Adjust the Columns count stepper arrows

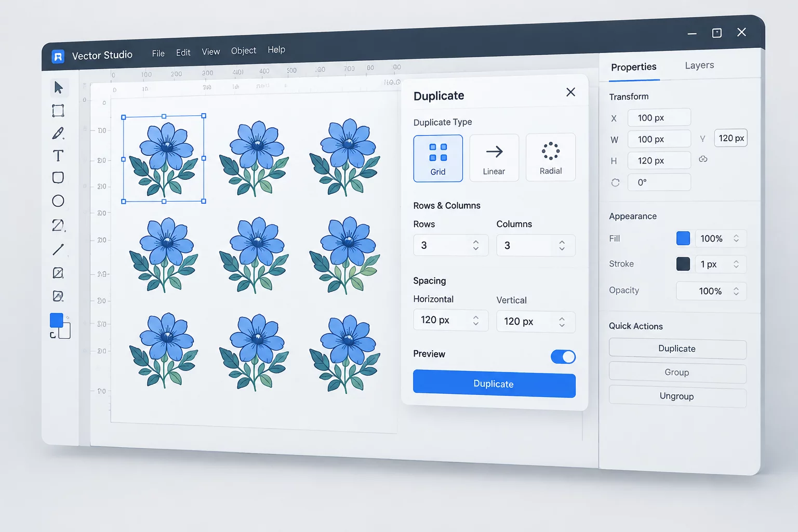click(562, 245)
